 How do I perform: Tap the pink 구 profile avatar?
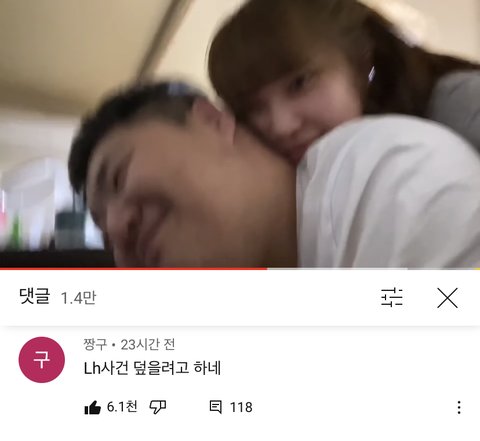(x=42, y=360)
